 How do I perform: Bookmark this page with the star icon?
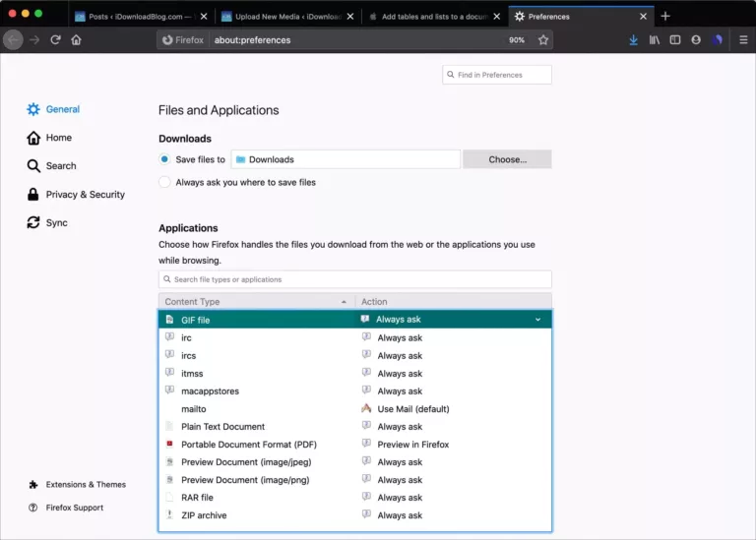(x=542, y=40)
